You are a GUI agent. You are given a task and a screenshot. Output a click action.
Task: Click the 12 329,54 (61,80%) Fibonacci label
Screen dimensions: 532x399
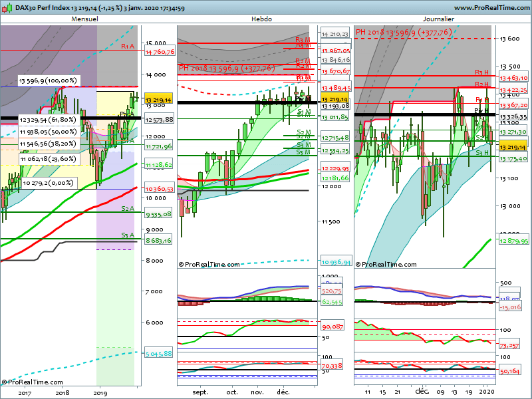point(48,120)
